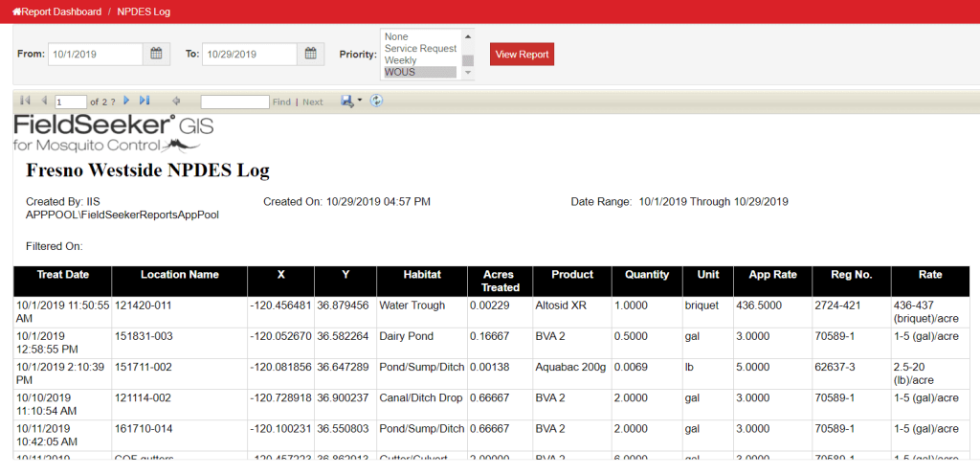Image resolution: width=980 pixels, height=475 pixels.
Task: Click registration number 2724-421
Action: point(836,305)
